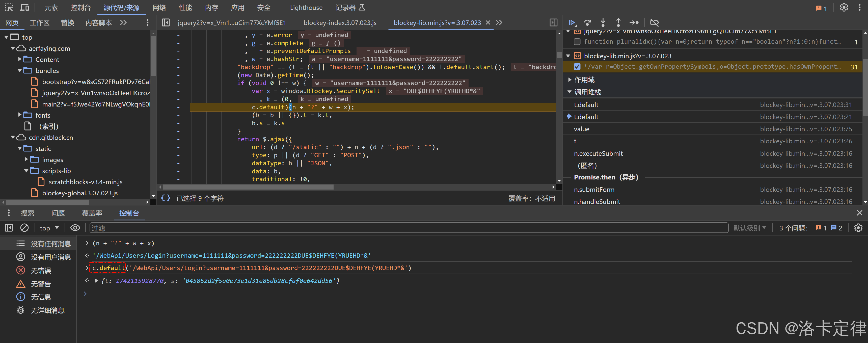Enable the pluralidx function breakpoint checkbox
868x343 pixels.
tap(577, 42)
